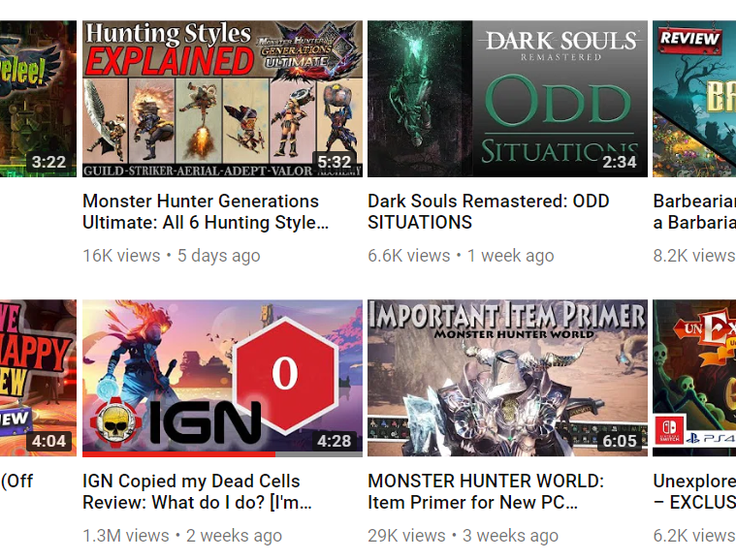Screen dimensions: 736x560
Task: Open the IGN Dead Cells video thumbnail
Action: [222, 378]
